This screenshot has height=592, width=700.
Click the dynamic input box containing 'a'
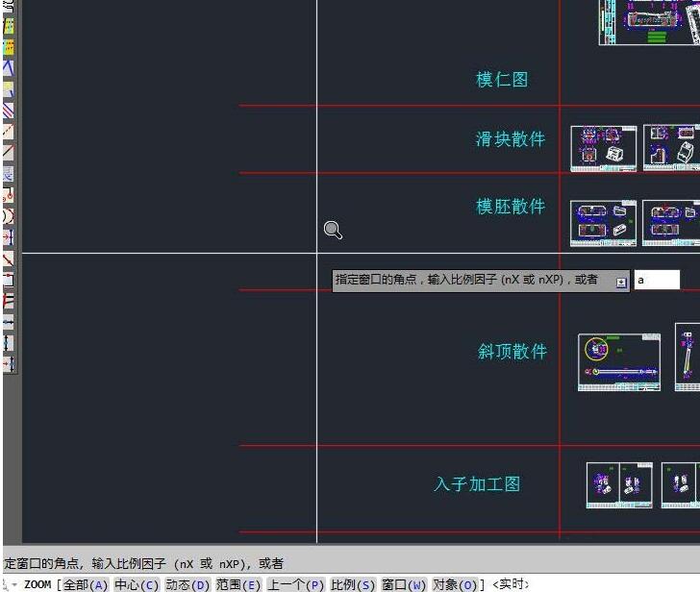[657, 280]
